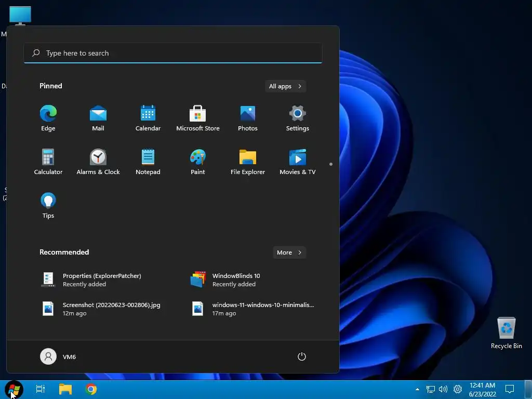The width and height of the screenshot is (532, 399).
Task: Show More recommended items
Action: pos(289,252)
